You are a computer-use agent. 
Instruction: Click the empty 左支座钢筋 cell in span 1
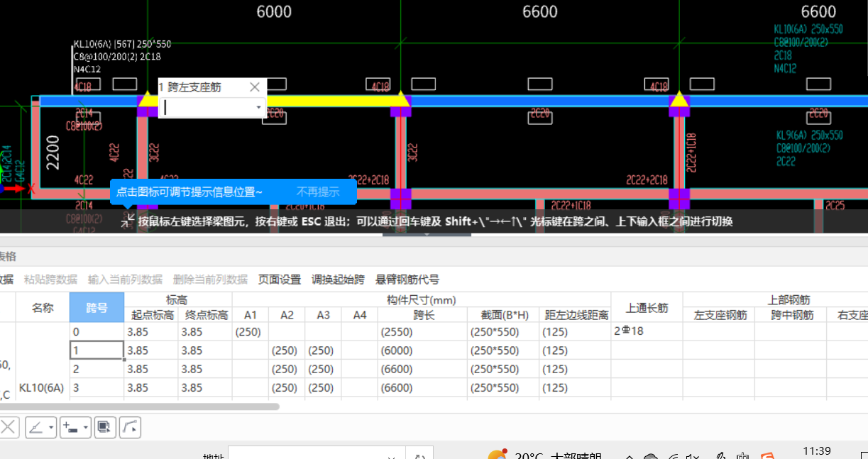coord(719,350)
